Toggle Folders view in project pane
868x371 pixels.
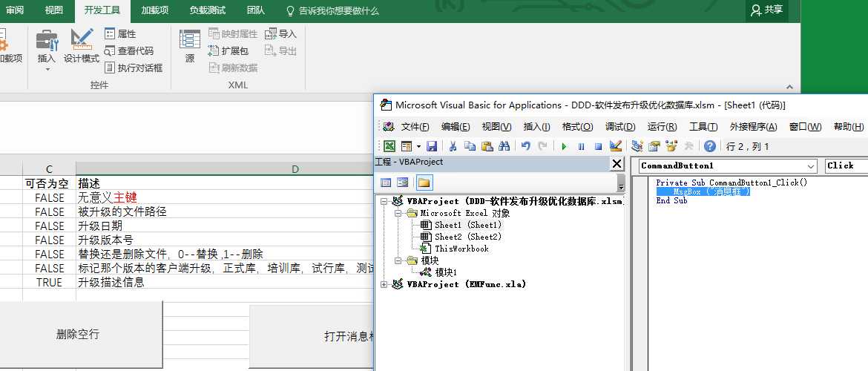coord(424,183)
